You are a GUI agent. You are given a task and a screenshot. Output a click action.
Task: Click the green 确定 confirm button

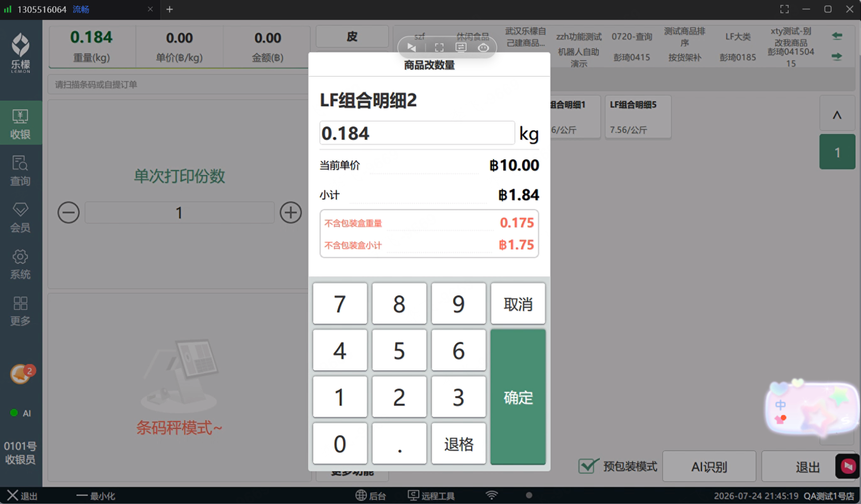coord(518,397)
